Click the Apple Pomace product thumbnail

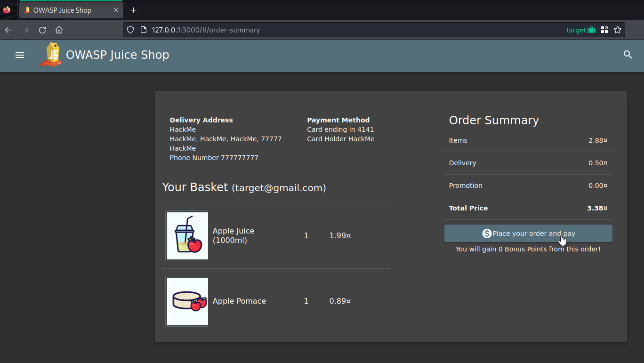pyautogui.click(x=187, y=301)
